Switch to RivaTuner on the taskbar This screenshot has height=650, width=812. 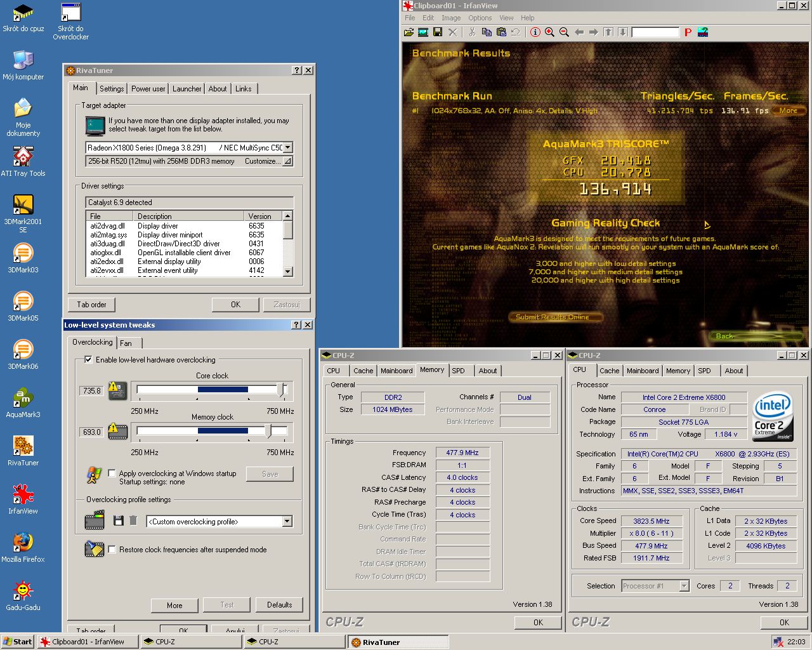pyautogui.click(x=398, y=642)
